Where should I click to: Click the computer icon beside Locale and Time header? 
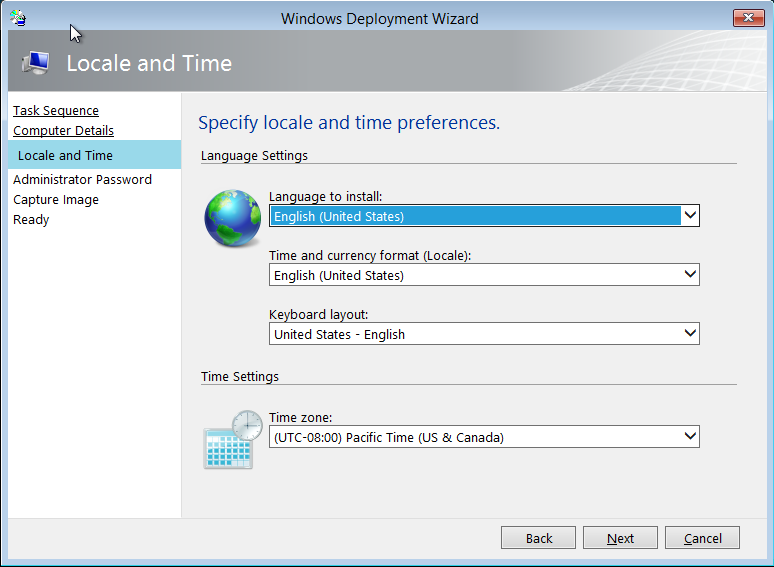click(x=36, y=63)
